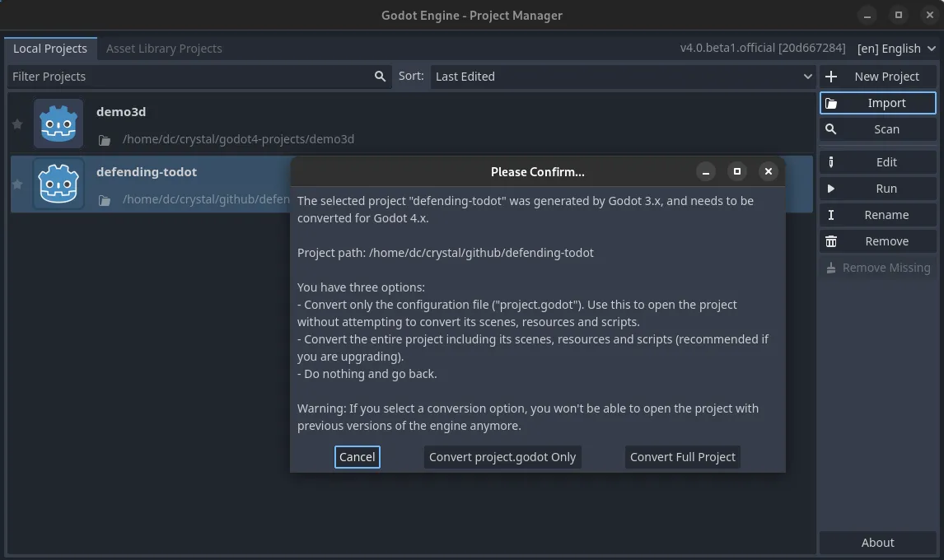
Task: Choose Convert project.godot Only
Action: pyautogui.click(x=502, y=456)
